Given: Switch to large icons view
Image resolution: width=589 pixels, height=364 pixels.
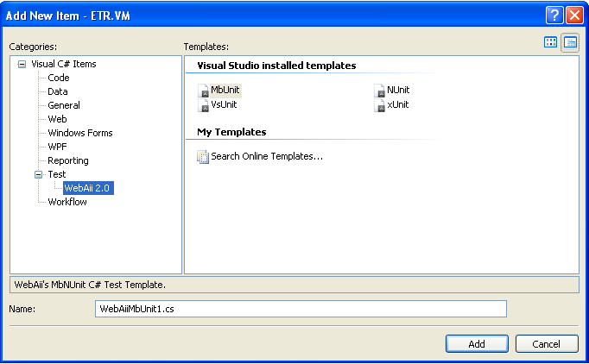Looking at the screenshot, I should click(550, 42).
